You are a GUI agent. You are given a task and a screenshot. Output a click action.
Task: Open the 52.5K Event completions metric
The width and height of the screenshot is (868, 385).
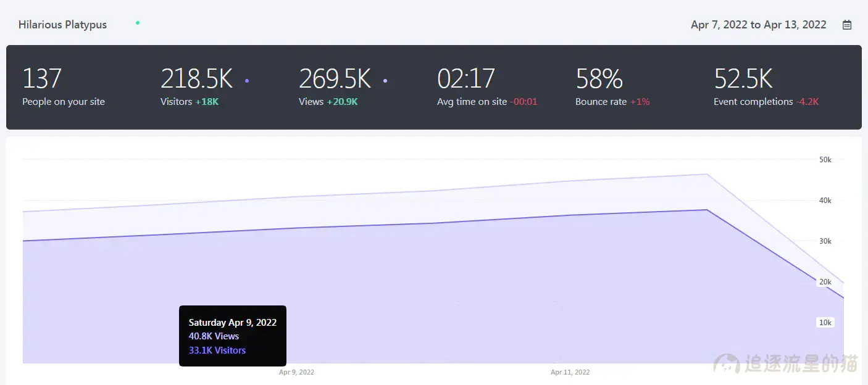point(743,79)
